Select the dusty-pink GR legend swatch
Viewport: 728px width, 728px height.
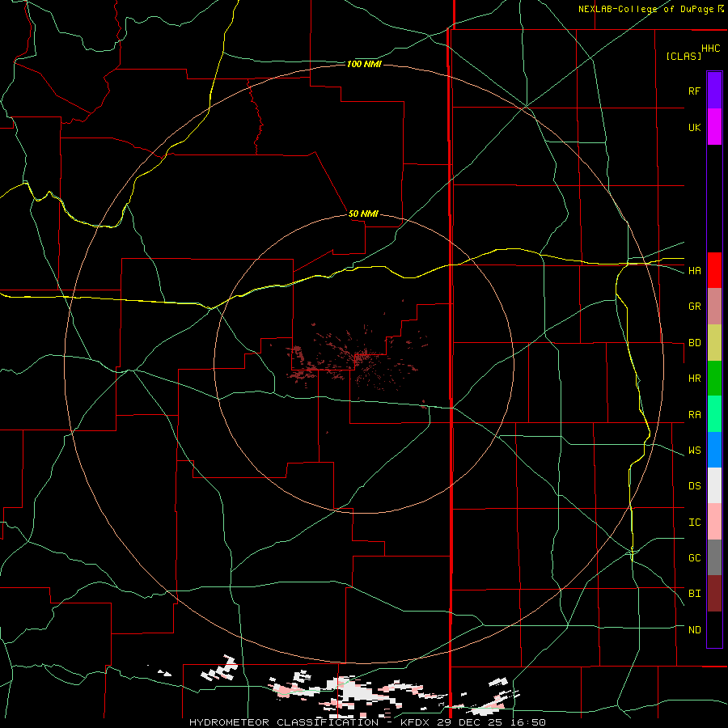point(714,307)
